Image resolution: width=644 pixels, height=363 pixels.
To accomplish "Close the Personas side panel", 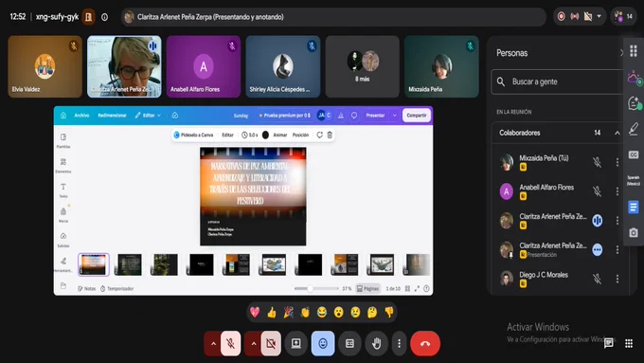I will [x=621, y=53].
